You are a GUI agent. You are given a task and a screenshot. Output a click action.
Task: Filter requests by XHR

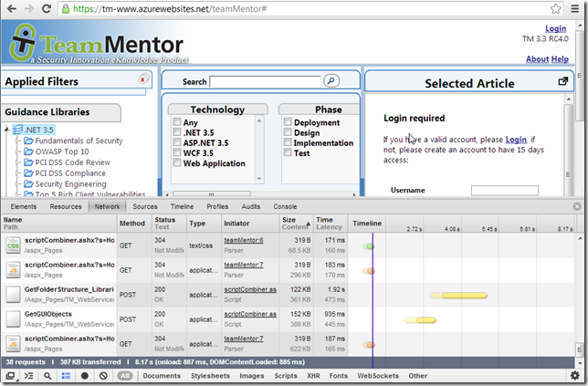click(313, 376)
